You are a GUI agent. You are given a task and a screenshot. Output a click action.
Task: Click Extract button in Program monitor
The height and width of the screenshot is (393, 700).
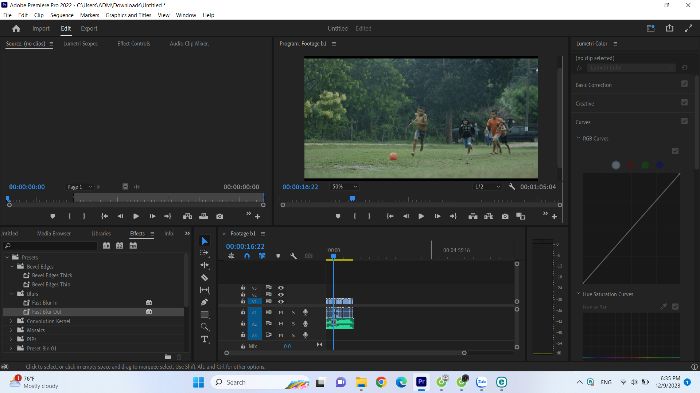488,216
